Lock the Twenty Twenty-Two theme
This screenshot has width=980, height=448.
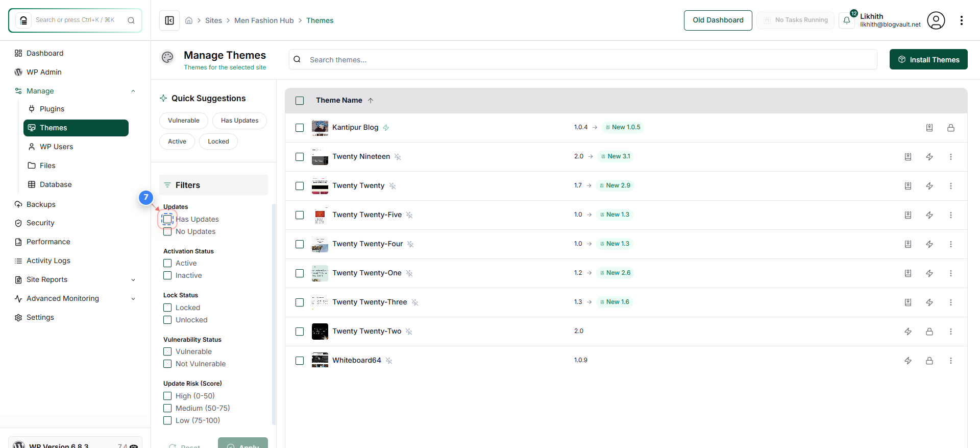929,332
